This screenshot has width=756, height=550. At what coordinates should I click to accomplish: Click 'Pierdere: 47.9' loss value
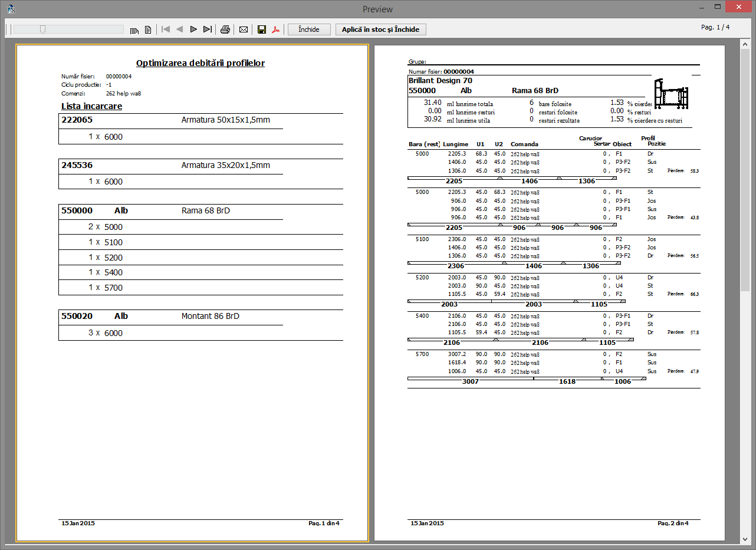click(x=683, y=371)
